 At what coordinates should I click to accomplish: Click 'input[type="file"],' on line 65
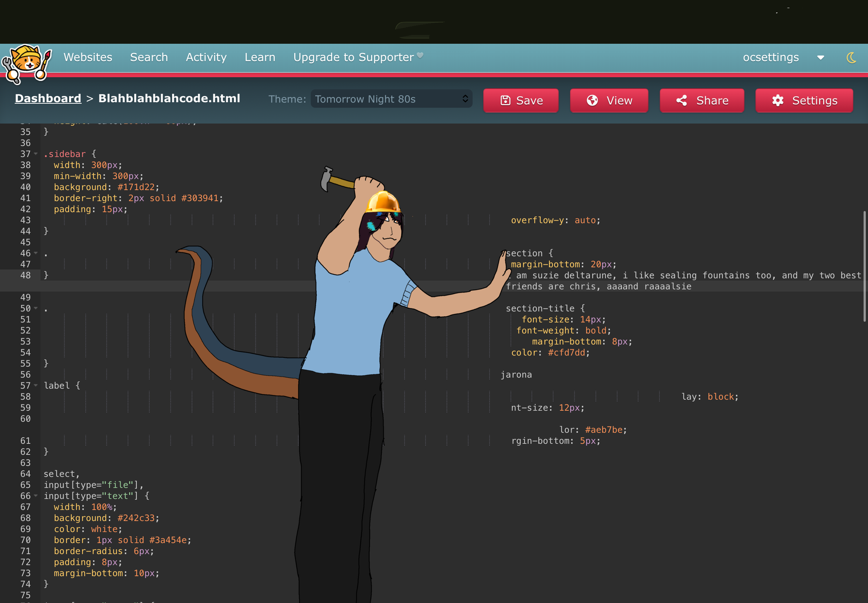tap(94, 485)
